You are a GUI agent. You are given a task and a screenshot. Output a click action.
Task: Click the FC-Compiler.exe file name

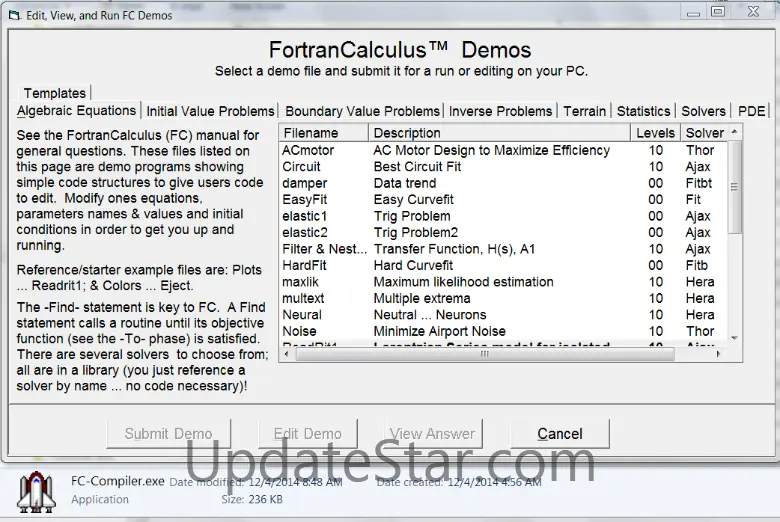pos(117,481)
